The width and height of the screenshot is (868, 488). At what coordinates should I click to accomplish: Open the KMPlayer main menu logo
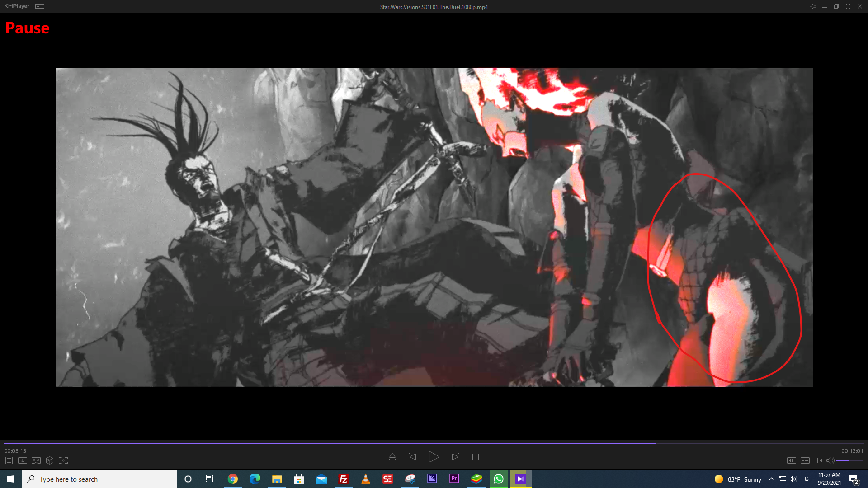[x=17, y=6]
